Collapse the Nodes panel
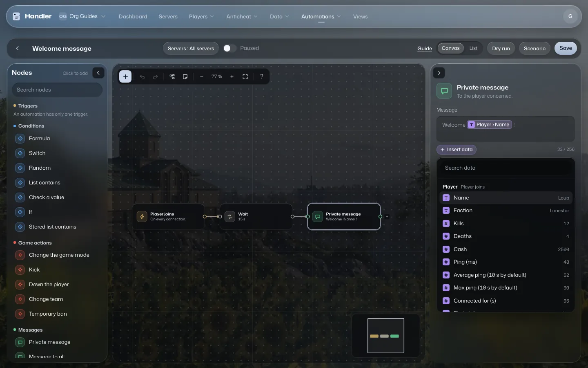The height and width of the screenshot is (368, 588). 98,73
